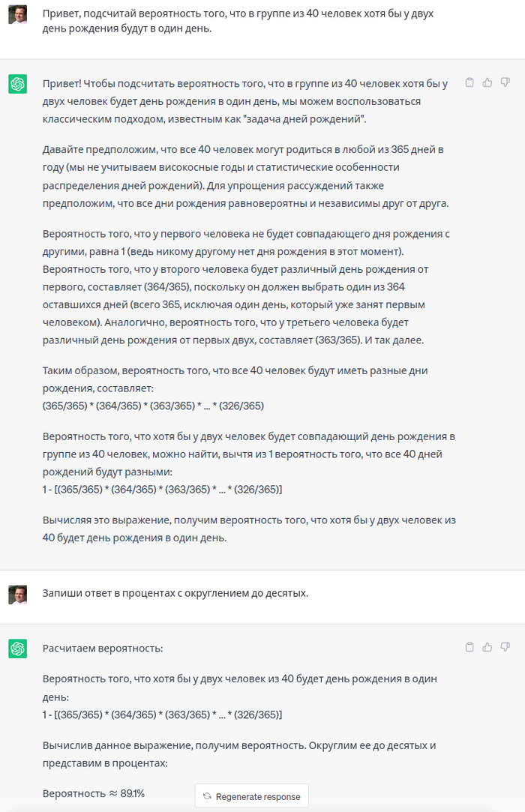Click ChatGPT logo beside the first answer
Viewport: 525px width, 812px height.
coord(18,84)
